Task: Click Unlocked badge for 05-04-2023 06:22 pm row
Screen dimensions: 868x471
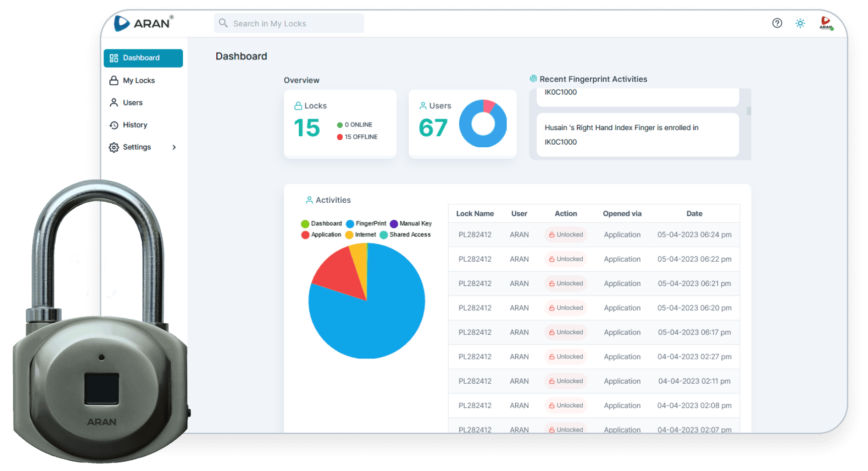Action: point(566,259)
